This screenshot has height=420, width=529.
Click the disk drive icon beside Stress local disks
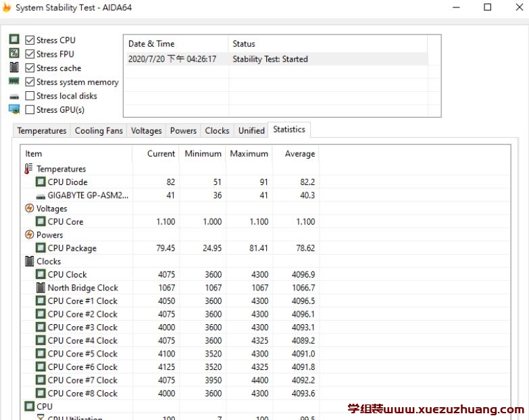[x=14, y=96]
